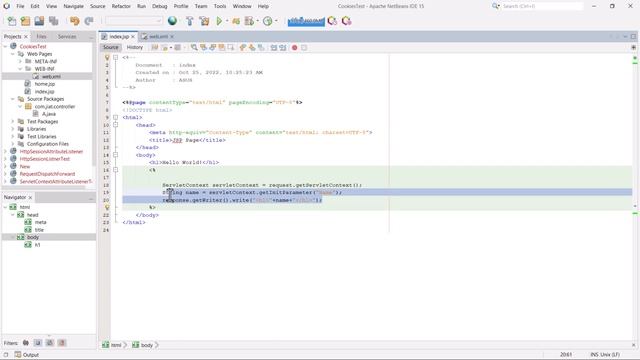The height and width of the screenshot is (360, 640).
Task: Open the Output window icon in status bar
Action: click(18, 355)
